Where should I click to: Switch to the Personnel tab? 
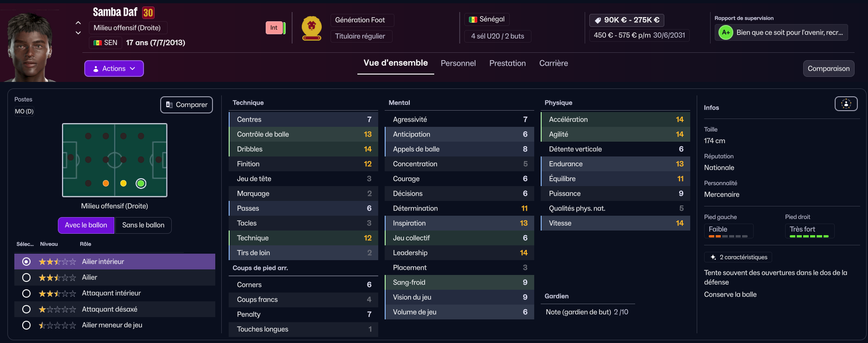[458, 63]
